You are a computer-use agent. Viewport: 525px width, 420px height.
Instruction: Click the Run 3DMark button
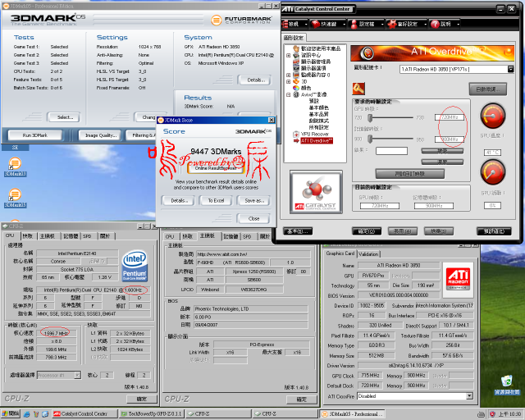click(x=35, y=135)
